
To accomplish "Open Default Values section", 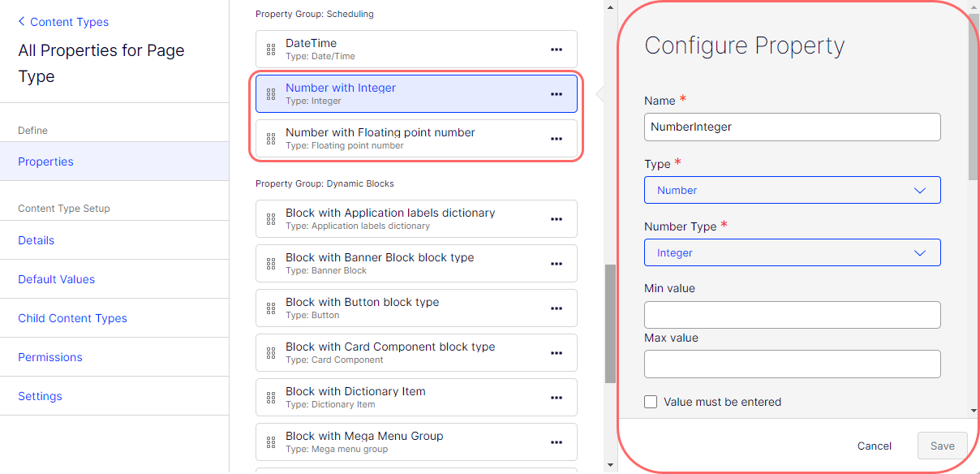I will 57,279.
